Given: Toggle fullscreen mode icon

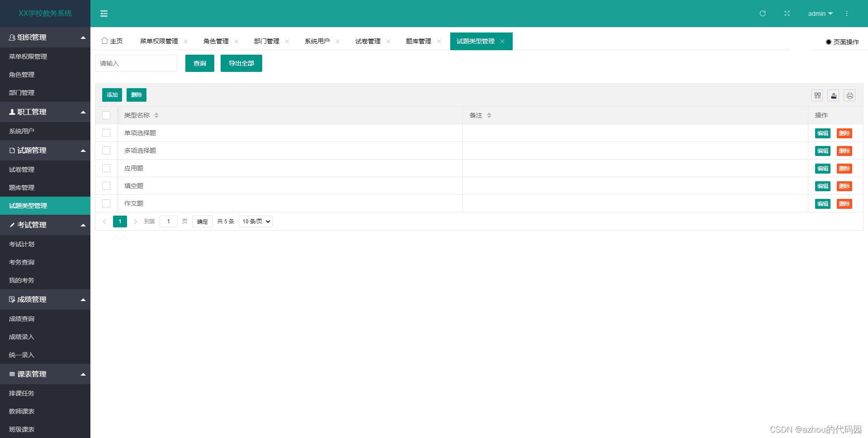Looking at the screenshot, I should (787, 14).
